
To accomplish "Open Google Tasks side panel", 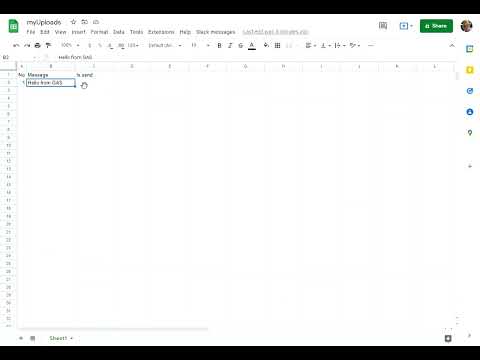I will pyautogui.click(x=470, y=91).
